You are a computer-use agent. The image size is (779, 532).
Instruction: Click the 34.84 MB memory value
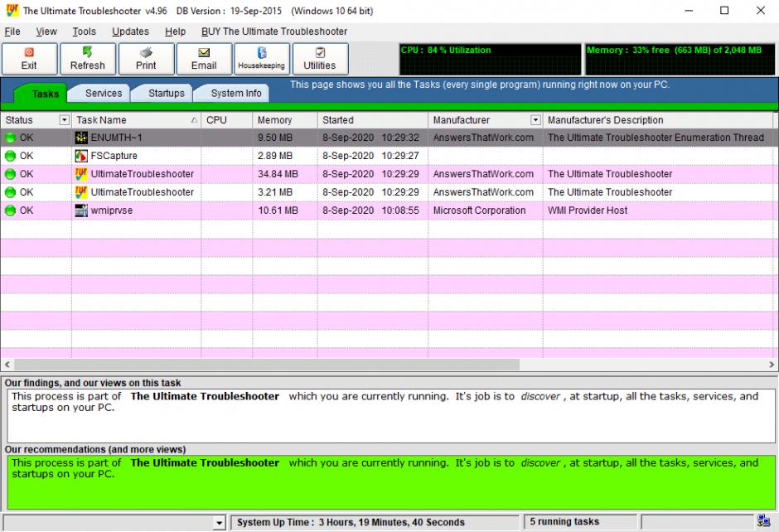coord(278,174)
